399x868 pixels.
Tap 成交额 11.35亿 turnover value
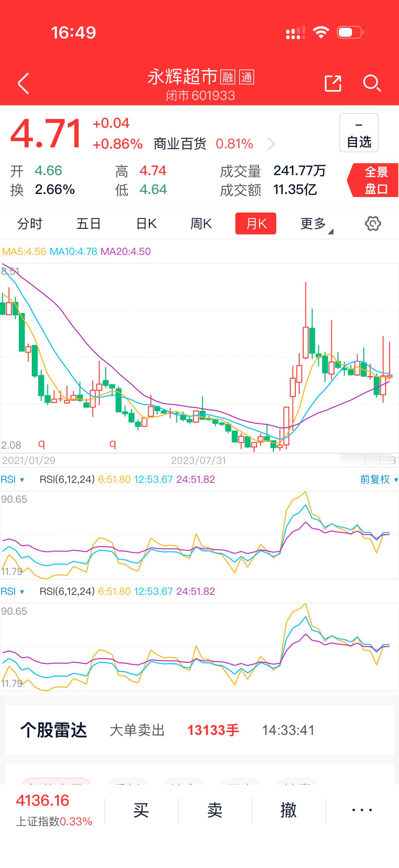(x=295, y=189)
